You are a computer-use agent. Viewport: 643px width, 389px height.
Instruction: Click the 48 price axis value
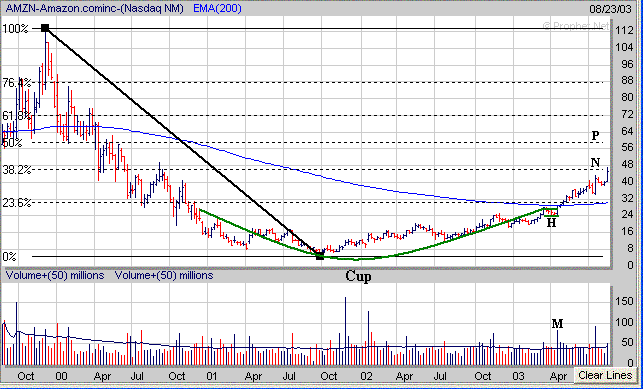(628, 164)
